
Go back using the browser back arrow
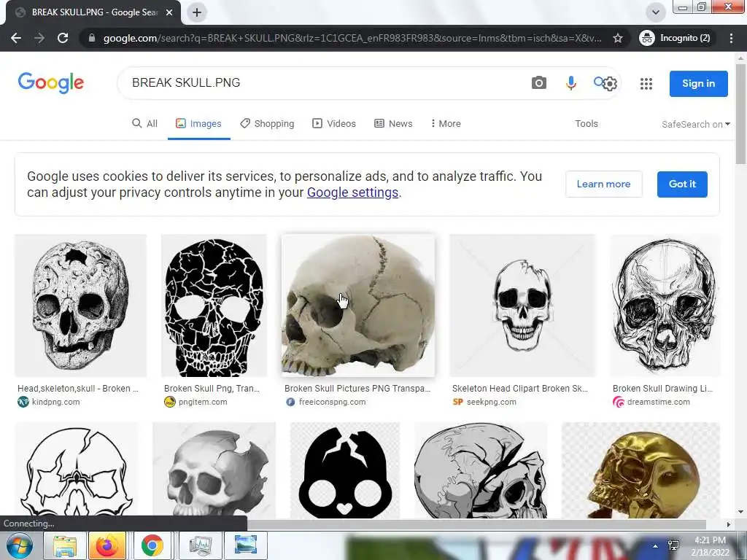(x=16, y=38)
